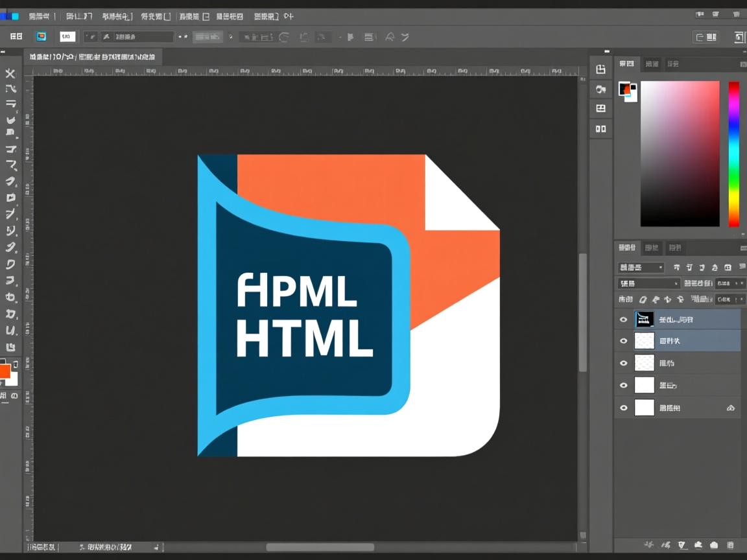Hide the topmost layer using its eye icon
Screen dimensions: 747x560
(624, 319)
